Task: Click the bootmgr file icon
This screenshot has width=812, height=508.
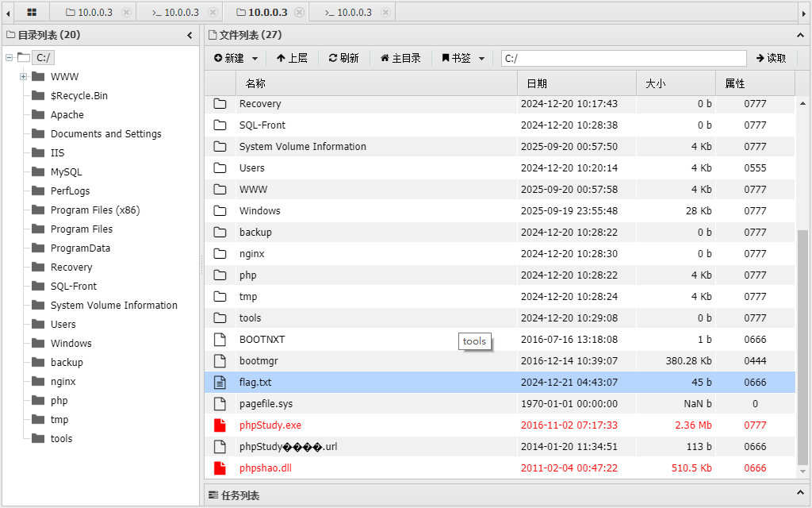Action: pos(220,361)
